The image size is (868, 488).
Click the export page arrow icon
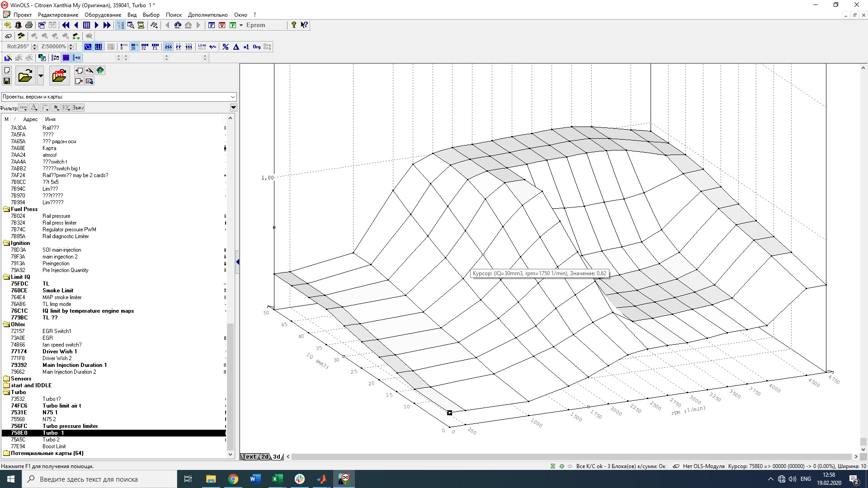[x=79, y=81]
